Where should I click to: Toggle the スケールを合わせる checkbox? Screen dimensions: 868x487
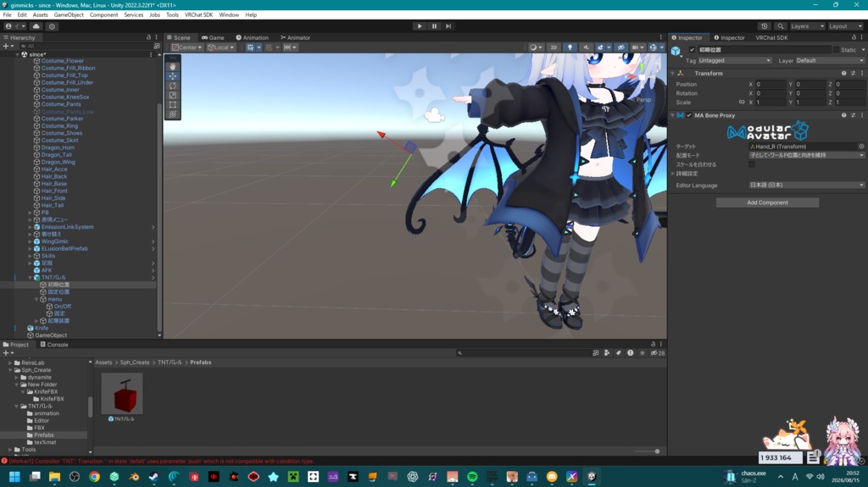752,164
